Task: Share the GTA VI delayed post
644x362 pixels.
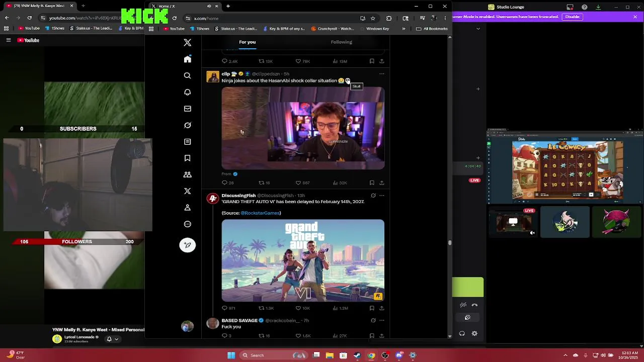Action: (381, 308)
